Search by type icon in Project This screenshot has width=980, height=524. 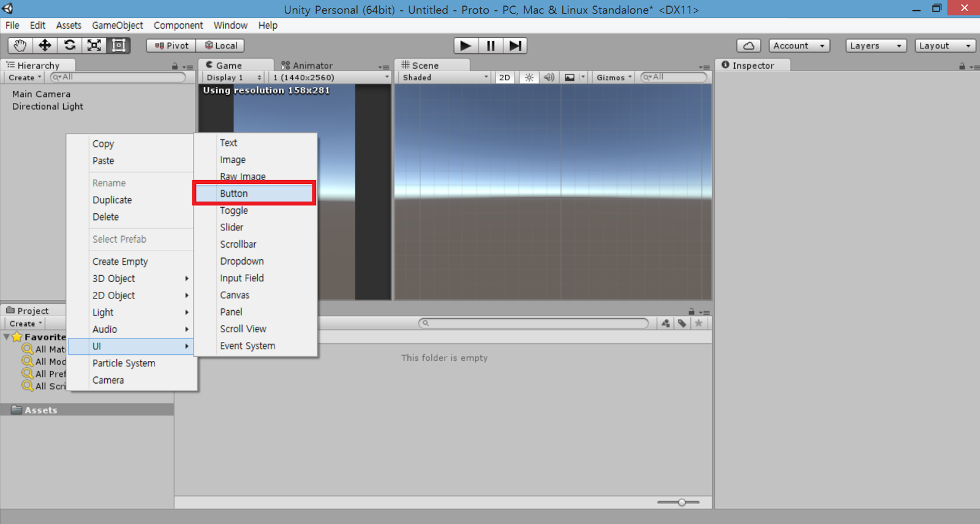(x=666, y=323)
